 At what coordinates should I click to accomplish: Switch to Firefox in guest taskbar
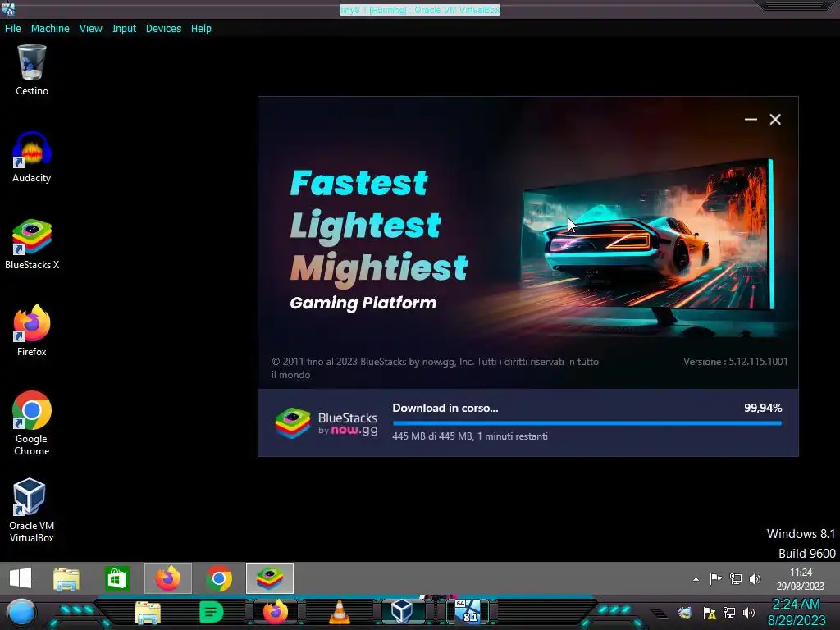click(167, 578)
